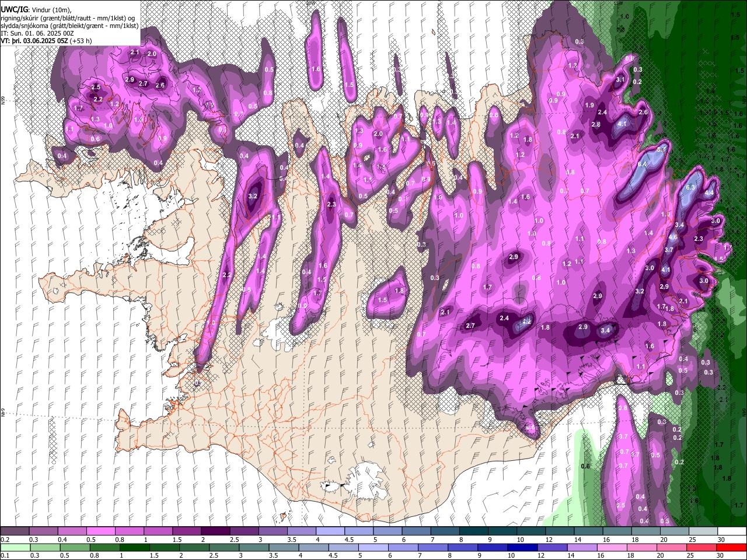Select pale green lower-row swatch starting at 0.1
Screen dimensions: 747x560
click(x=16, y=548)
